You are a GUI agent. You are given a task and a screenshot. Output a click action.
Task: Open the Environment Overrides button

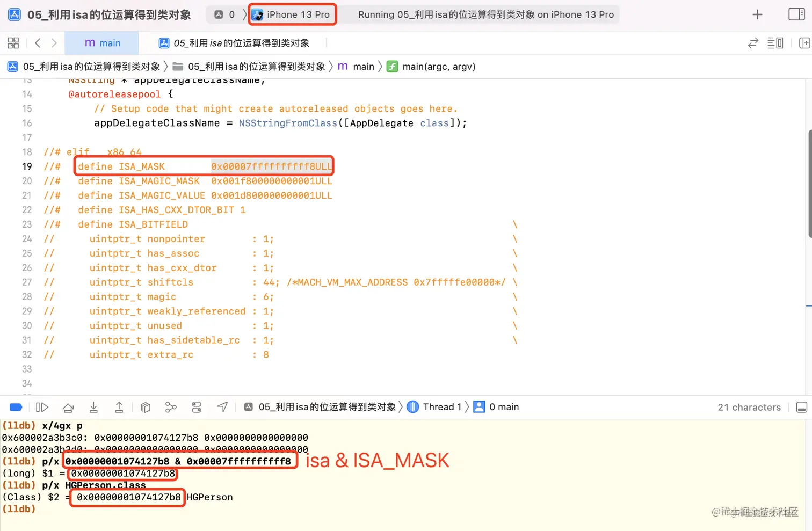tap(197, 407)
